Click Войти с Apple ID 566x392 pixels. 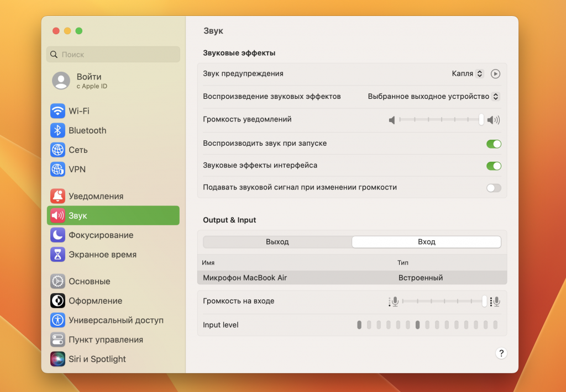click(x=88, y=81)
